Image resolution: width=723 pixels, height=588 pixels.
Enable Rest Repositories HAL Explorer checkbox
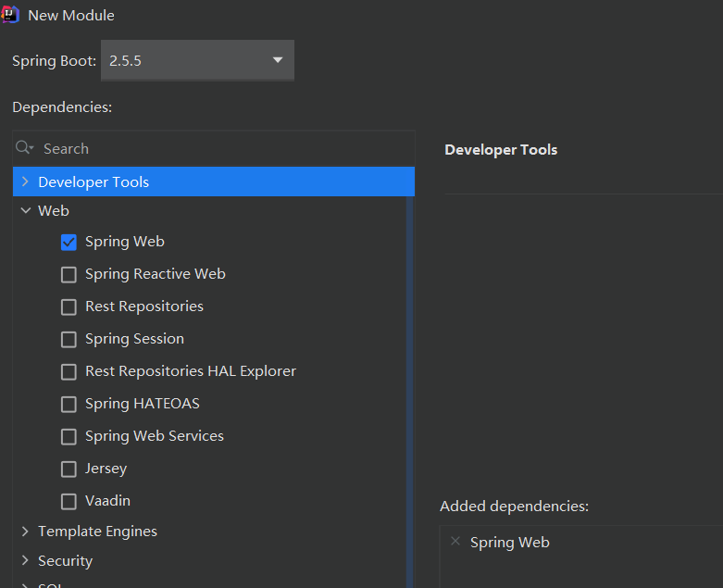(x=69, y=371)
